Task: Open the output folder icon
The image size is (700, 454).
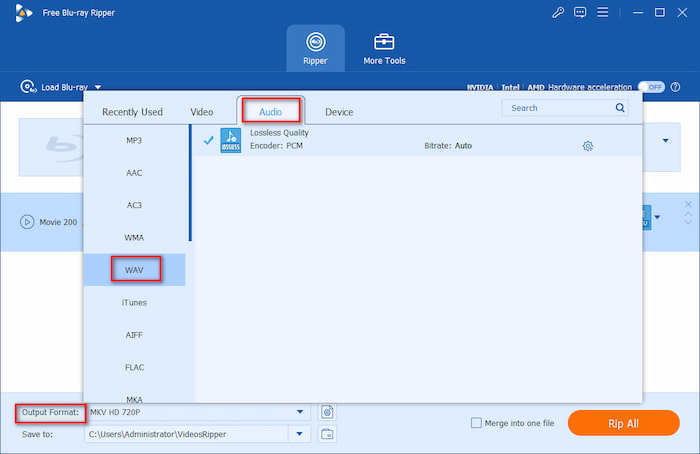Action: click(327, 434)
